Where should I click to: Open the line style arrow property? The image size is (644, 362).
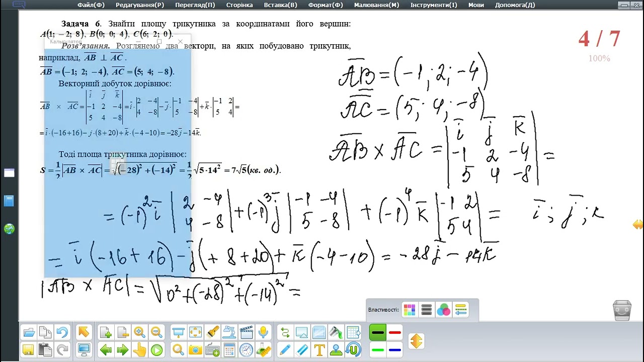tap(460, 310)
